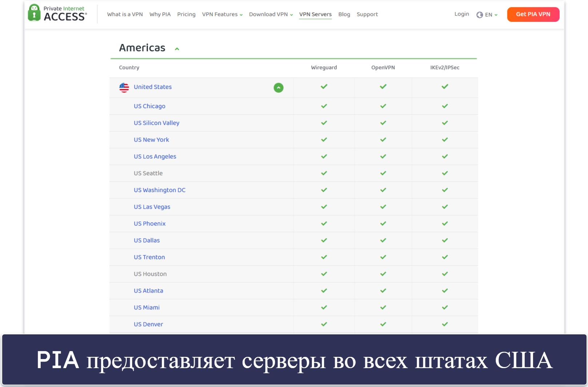The height and width of the screenshot is (387, 588).
Task: Click OpenVPN checkmark for US Silicon Valley
Action: [x=383, y=123]
